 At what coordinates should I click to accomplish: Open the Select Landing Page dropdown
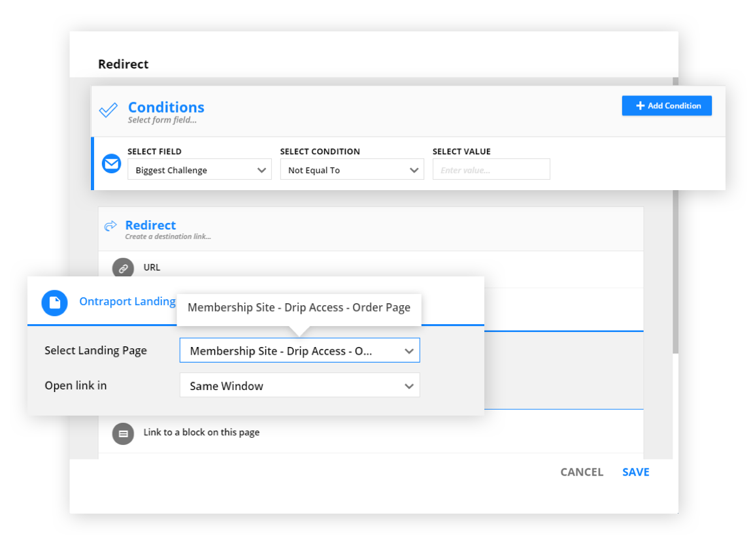click(299, 350)
